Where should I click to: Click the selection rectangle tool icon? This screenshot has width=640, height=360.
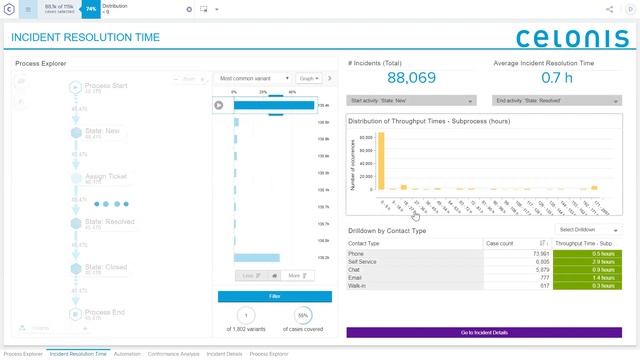coord(204,9)
